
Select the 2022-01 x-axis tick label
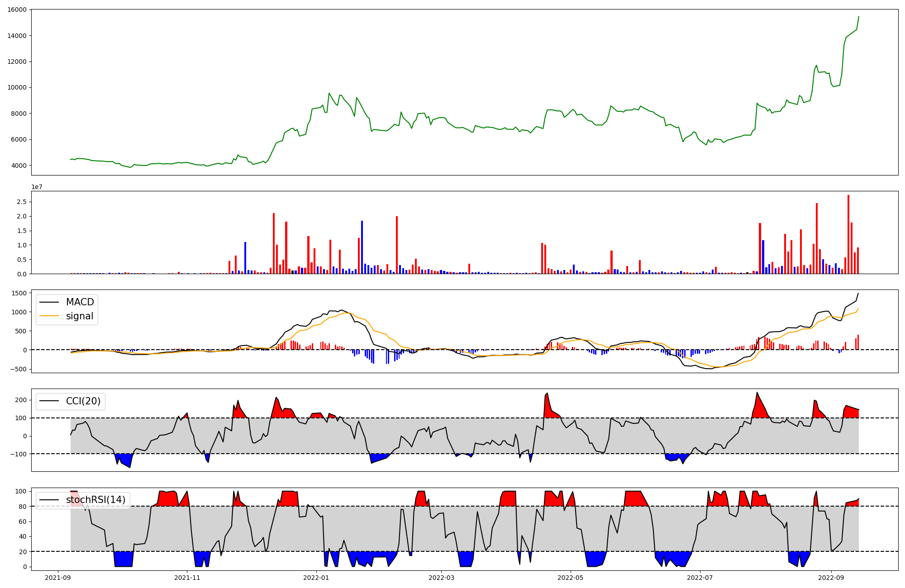pyautogui.click(x=316, y=578)
